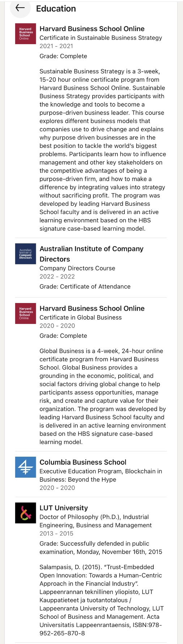The width and height of the screenshot is (183, 644).
Task: Click second Harvard Business School Online logo
Action: [x=25, y=314]
